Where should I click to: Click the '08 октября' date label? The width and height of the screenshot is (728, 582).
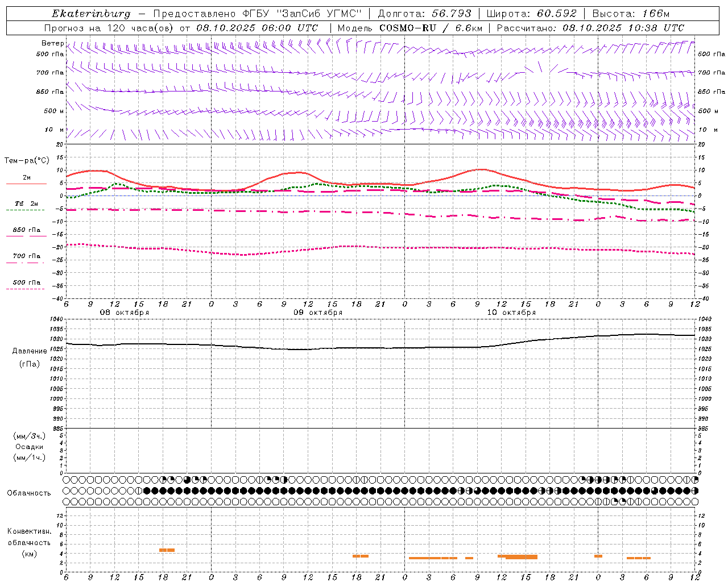(125, 313)
